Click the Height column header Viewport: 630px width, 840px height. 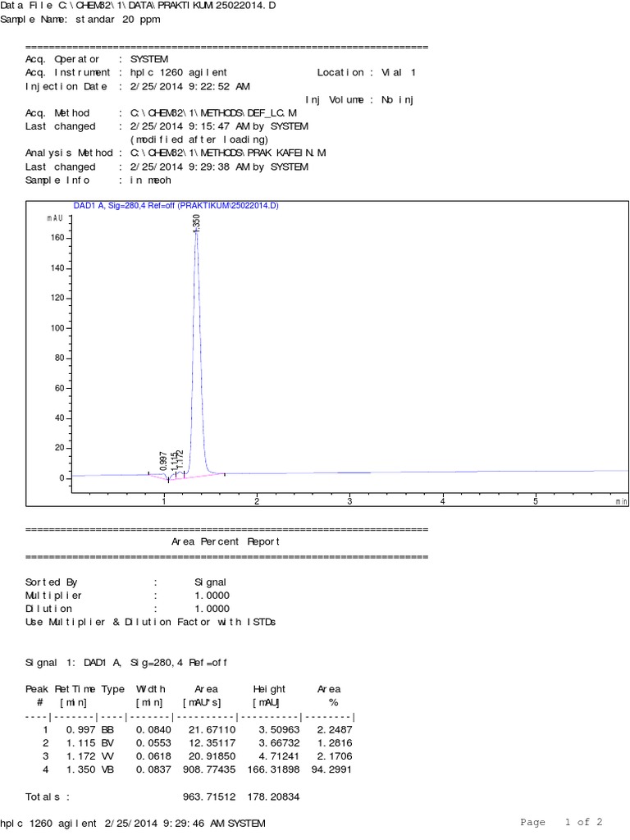point(269,689)
